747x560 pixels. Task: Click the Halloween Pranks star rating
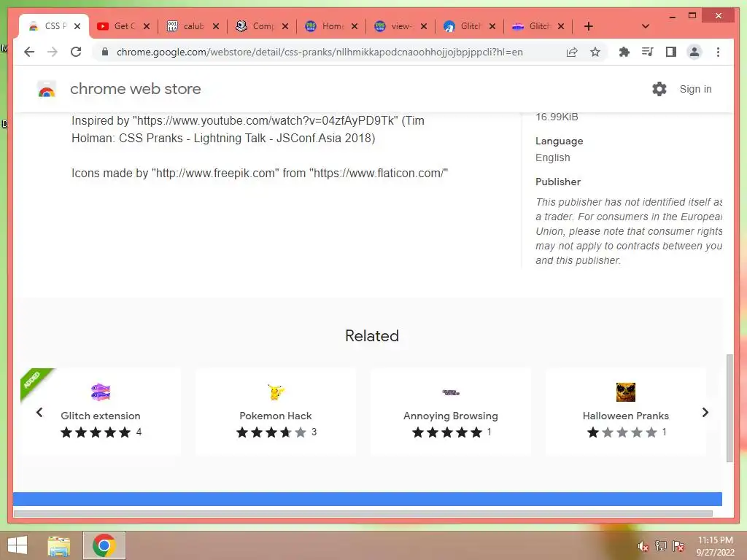click(622, 432)
